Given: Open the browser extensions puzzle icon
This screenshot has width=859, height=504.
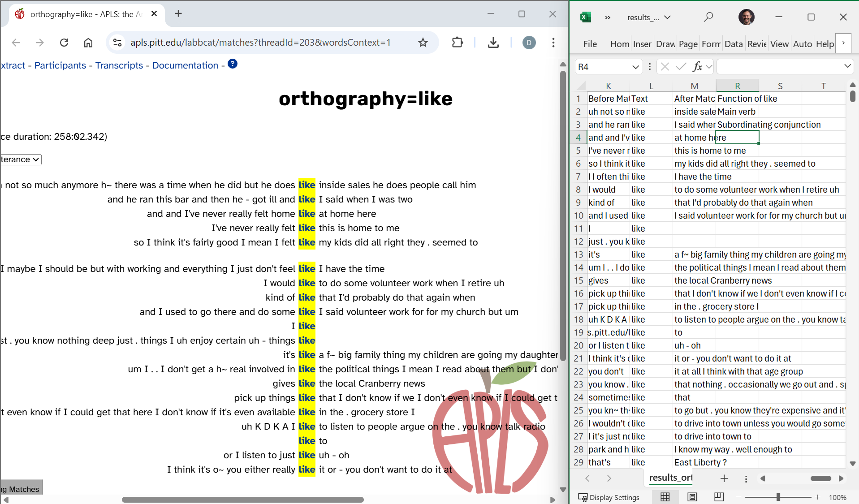Looking at the screenshot, I should 457,43.
